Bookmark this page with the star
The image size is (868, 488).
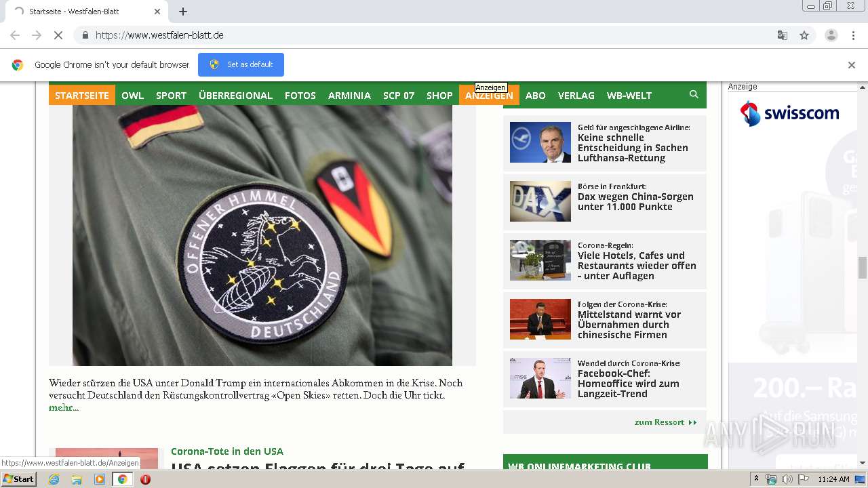tap(804, 35)
